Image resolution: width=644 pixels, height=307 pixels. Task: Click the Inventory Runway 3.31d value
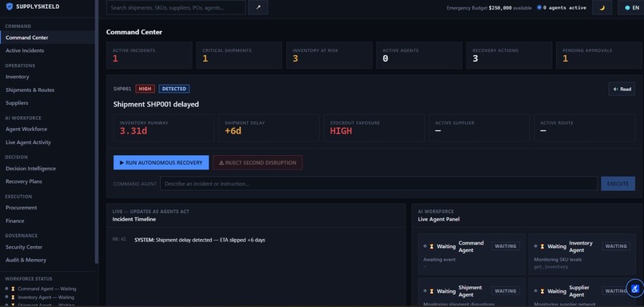click(x=133, y=131)
